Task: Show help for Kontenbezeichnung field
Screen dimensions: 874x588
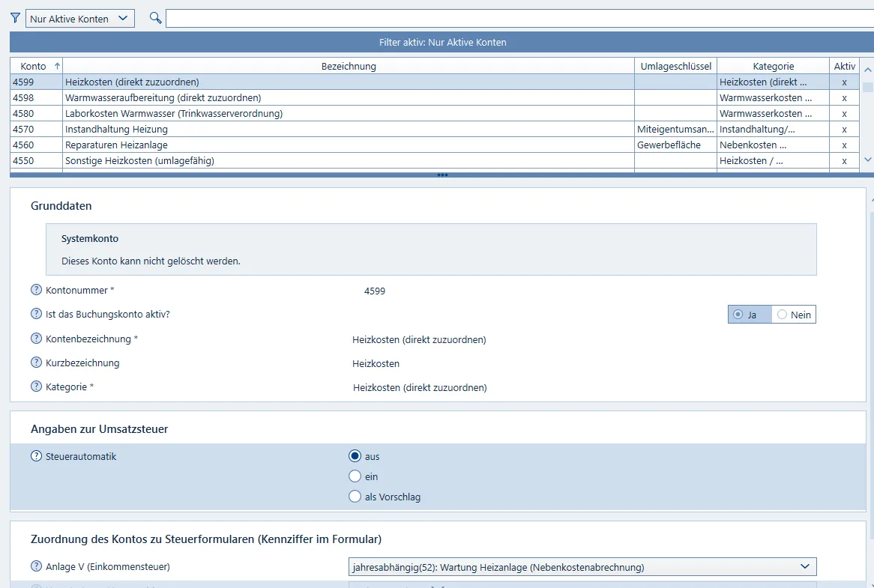Action: point(36,339)
